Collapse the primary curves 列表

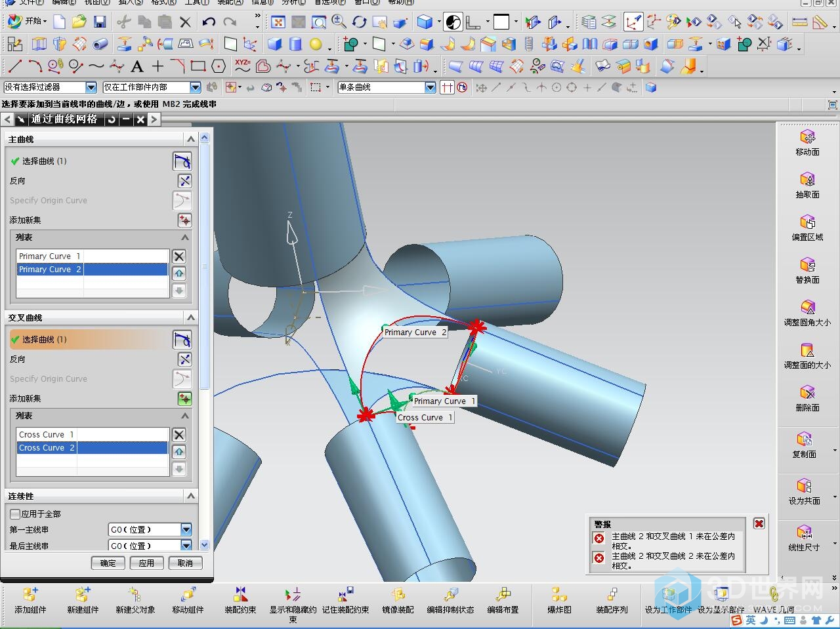click(x=185, y=237)
